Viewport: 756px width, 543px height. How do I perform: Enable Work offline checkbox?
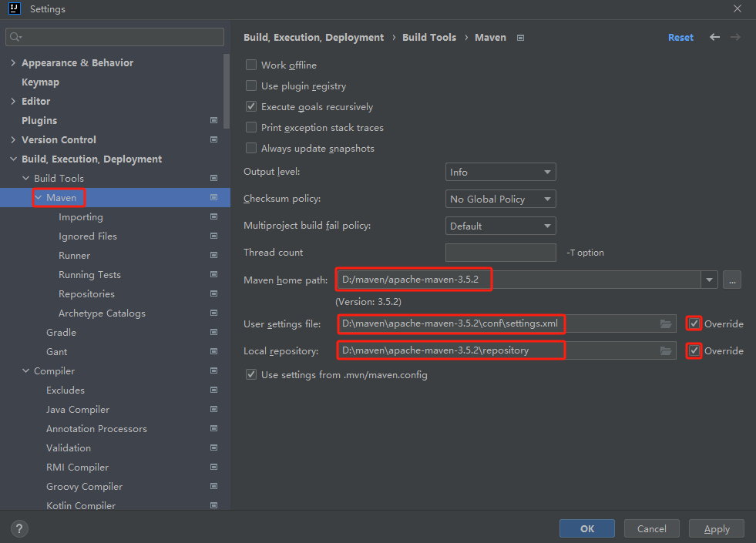[x=251, y=65]
